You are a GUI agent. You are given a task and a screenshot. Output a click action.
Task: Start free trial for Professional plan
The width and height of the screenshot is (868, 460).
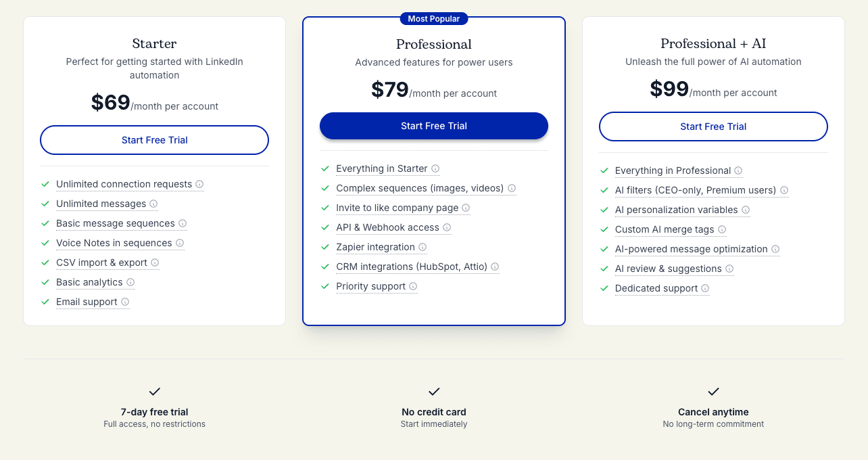[x=434, y=126]
